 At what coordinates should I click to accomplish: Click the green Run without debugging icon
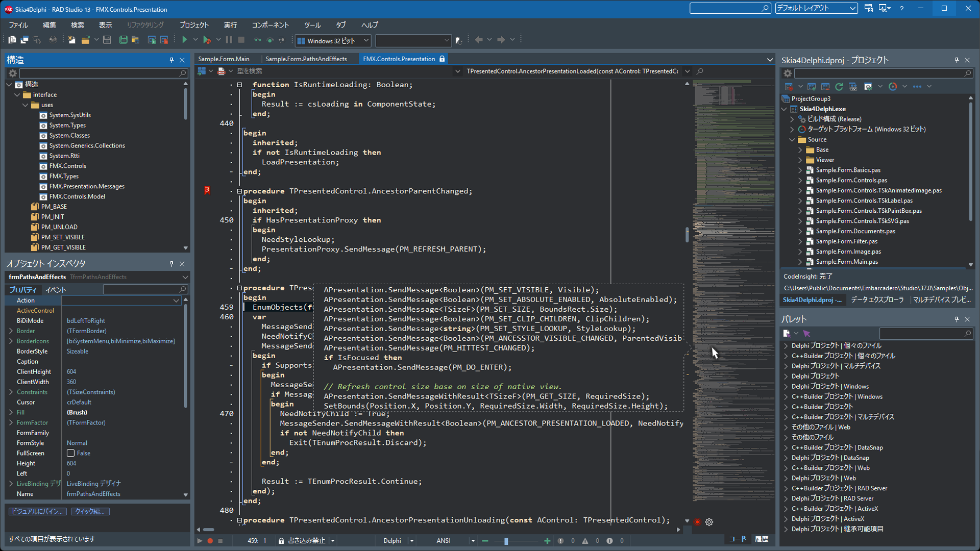tap(184, 40)
